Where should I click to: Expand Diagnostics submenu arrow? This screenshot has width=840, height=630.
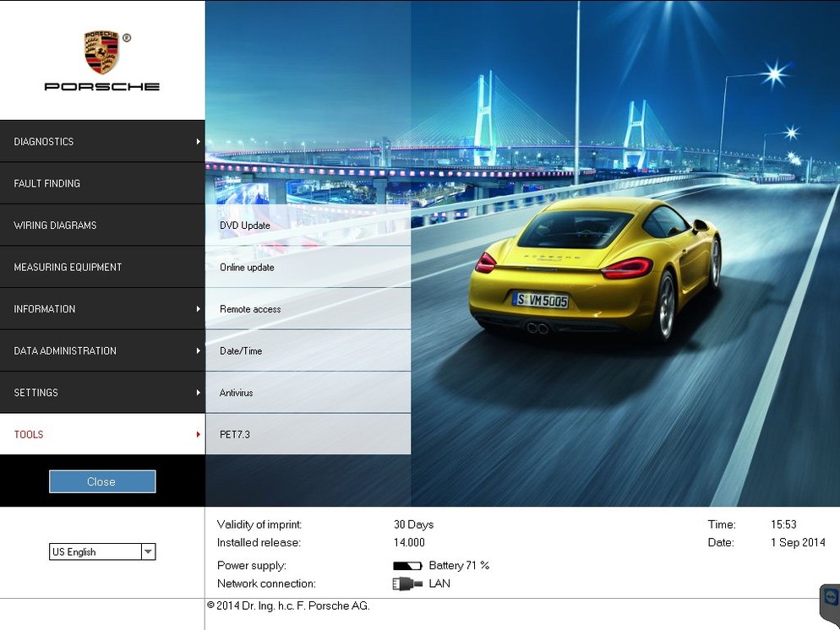[199, 141]
